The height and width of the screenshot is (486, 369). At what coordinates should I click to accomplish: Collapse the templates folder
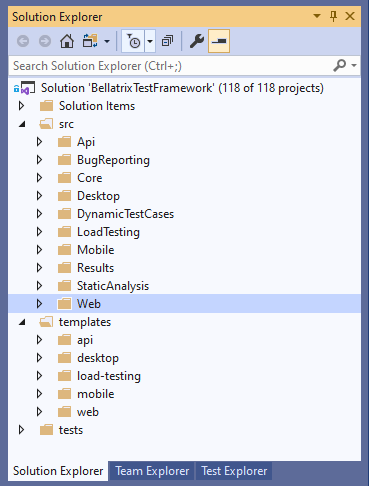22,322
